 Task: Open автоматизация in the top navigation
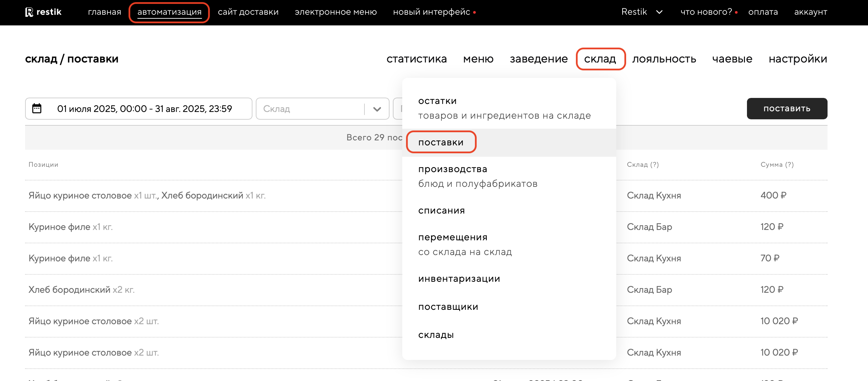[x=169, y=12]
